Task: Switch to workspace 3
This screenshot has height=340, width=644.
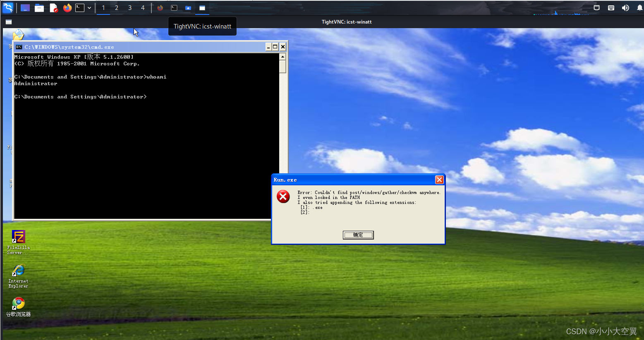Action: pos(130,8)
